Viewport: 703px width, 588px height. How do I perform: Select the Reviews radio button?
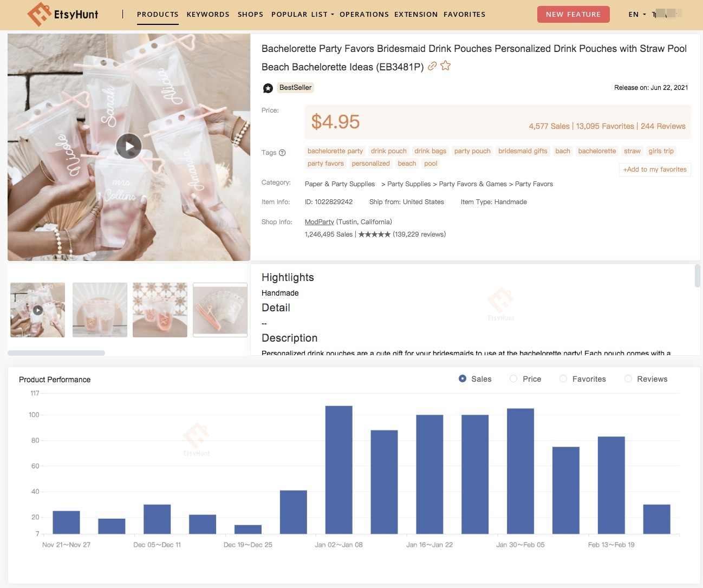coord(629,379)
